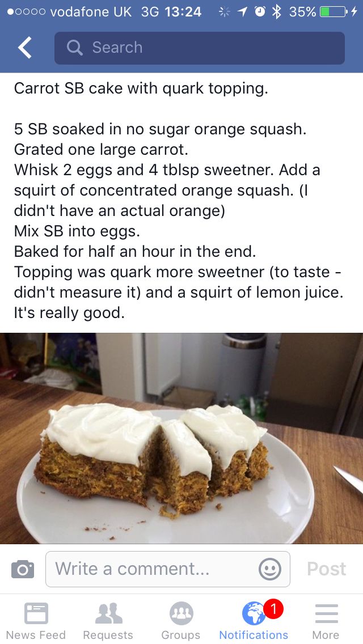Image resolution: width=363 pixels, height=644 pixels.
Task: Tap the recipe post text
Action: [x=179, y=201]
